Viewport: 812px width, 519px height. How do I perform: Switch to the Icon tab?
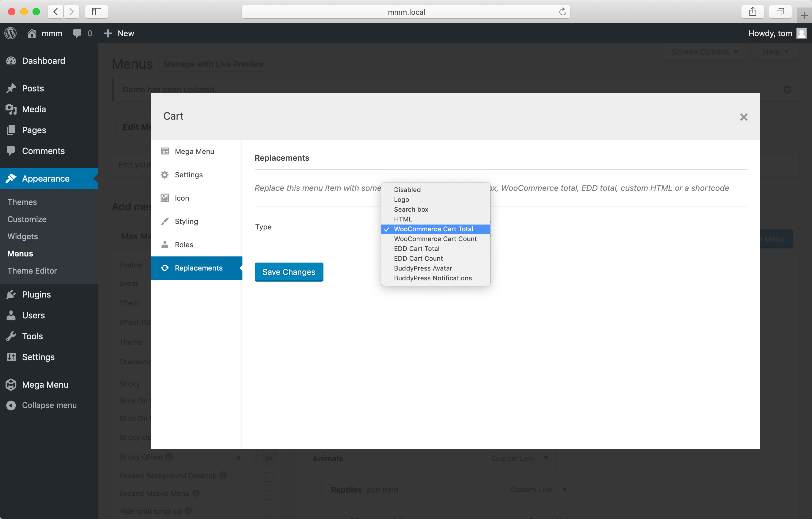coord(197,198)
